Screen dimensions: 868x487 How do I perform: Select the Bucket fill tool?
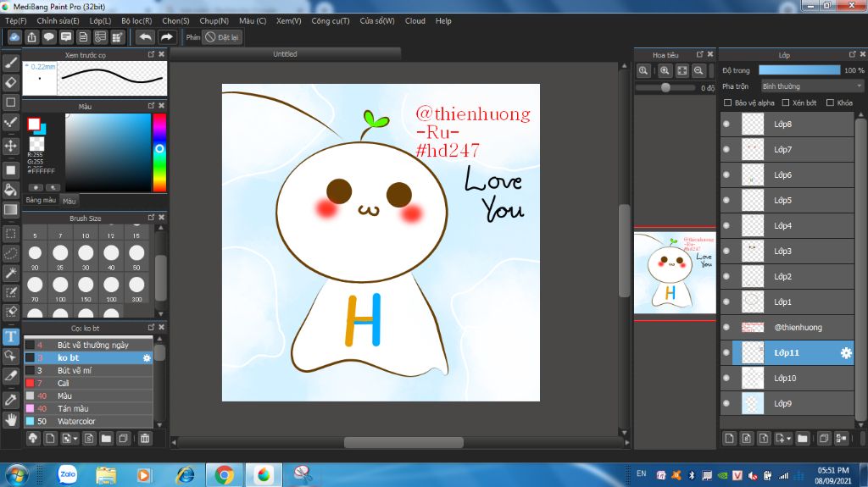pos(11,189)
